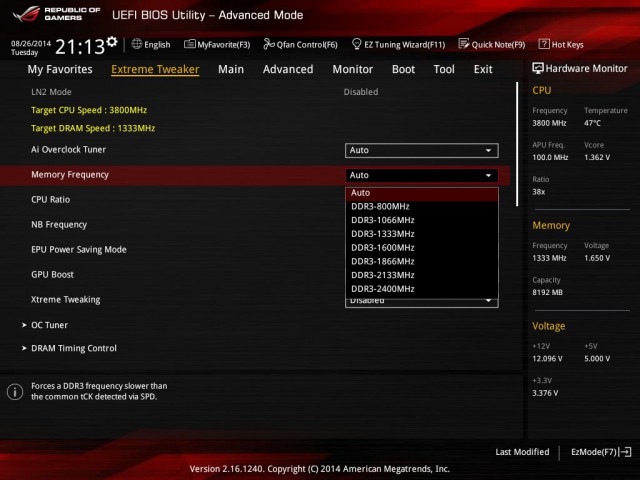Go to the Advanced tab
The image size is (640, 480).
[288, 69]
